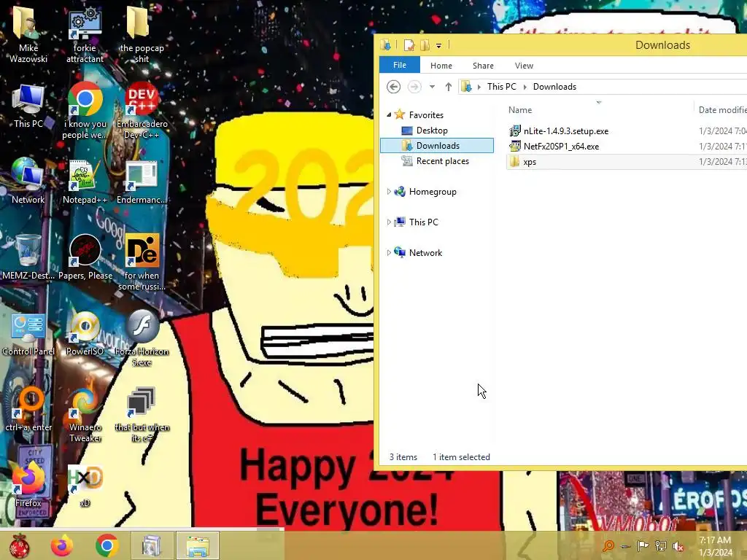This screenshot has height=560, width=747.
Task: Click the Forward navigation arrow
Action: (414, 87)
